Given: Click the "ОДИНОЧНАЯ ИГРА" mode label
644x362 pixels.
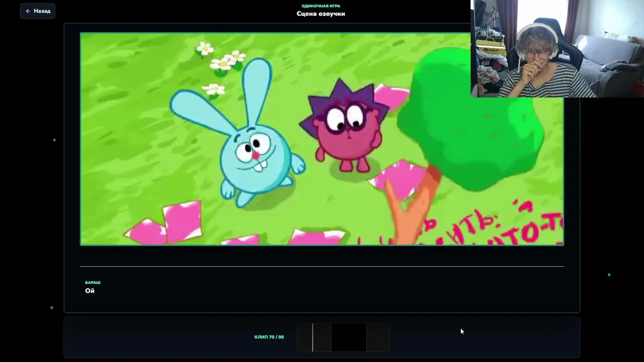Looking at the screenshot, I should coord(321,6).
